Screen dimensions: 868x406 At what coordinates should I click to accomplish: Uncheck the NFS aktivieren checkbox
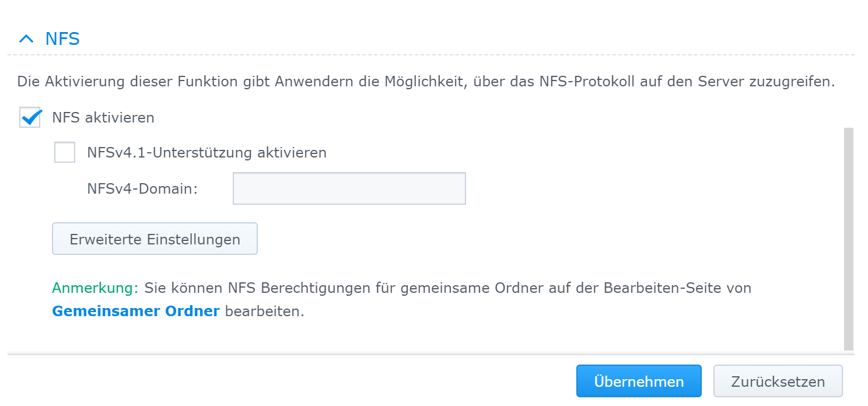point(30,117)
